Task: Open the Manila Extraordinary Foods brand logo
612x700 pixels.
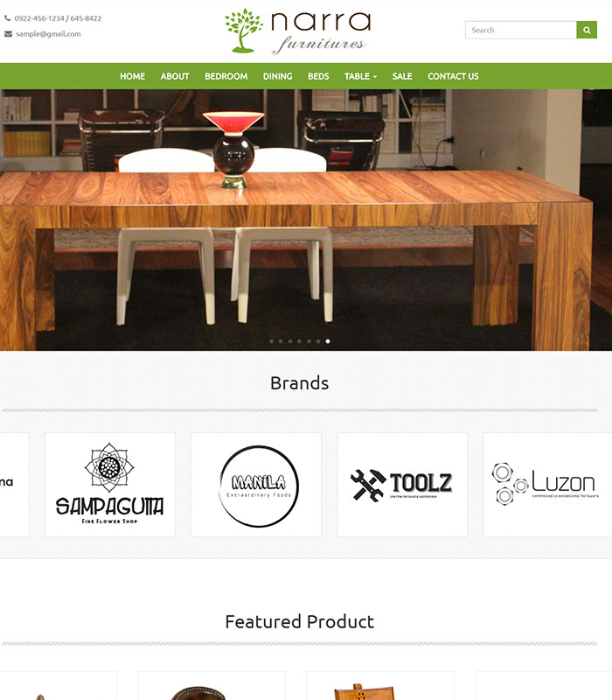Action: (256, 485)
